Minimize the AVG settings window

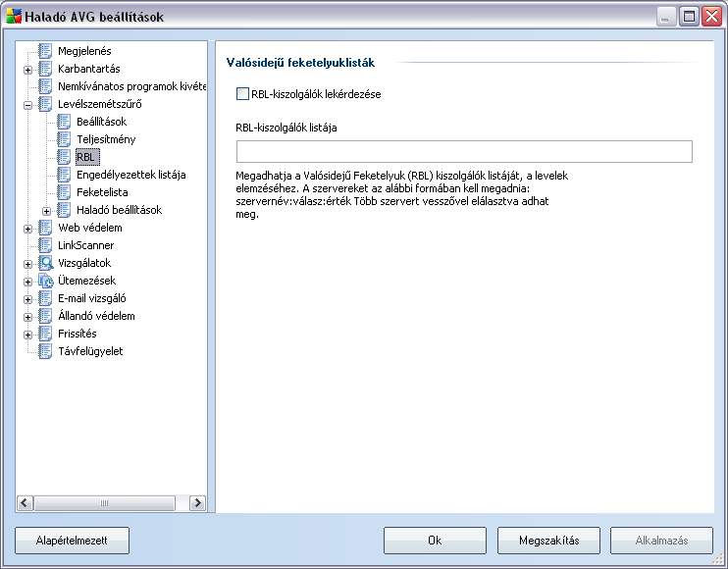[666, 17]
